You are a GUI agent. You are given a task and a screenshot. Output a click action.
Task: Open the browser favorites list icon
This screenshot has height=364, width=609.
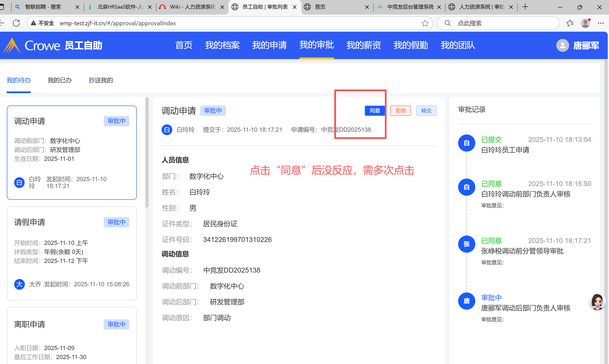570,23
